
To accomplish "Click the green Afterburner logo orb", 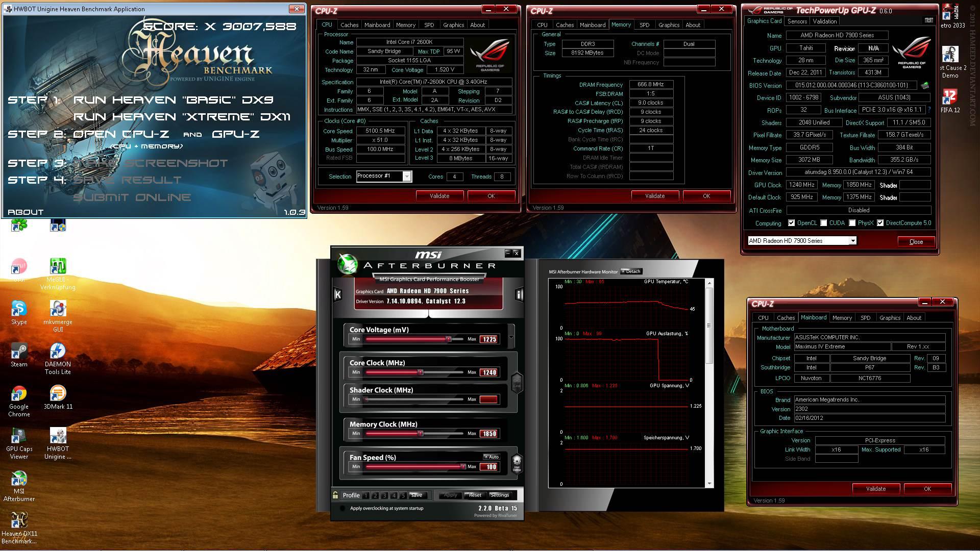I will (347, 264).
